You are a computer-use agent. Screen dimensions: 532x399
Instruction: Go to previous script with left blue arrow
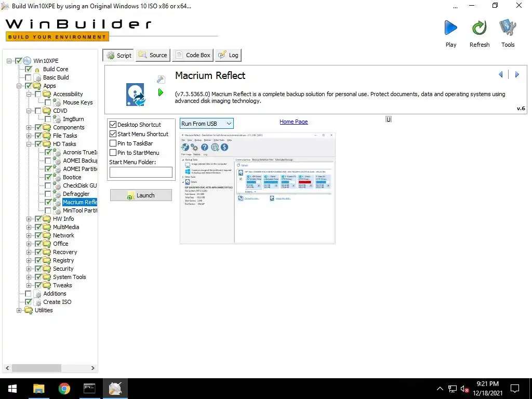pos(501,74)
